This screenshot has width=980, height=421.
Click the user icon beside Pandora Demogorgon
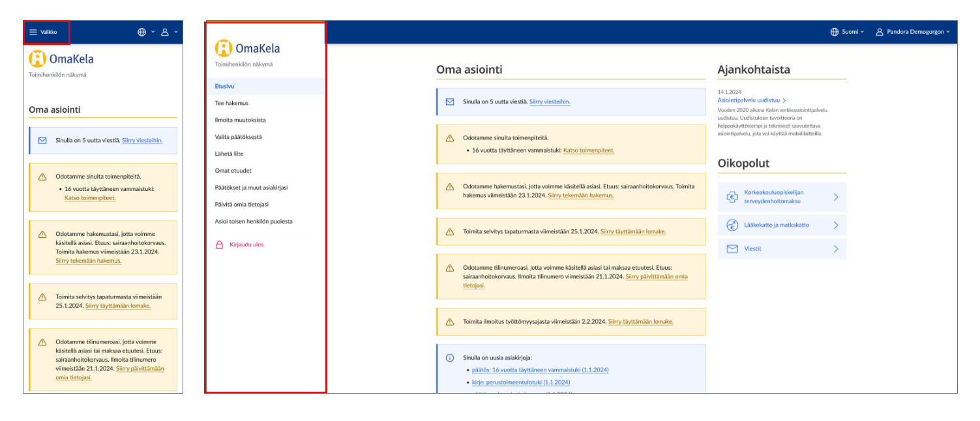click(879, 32)
